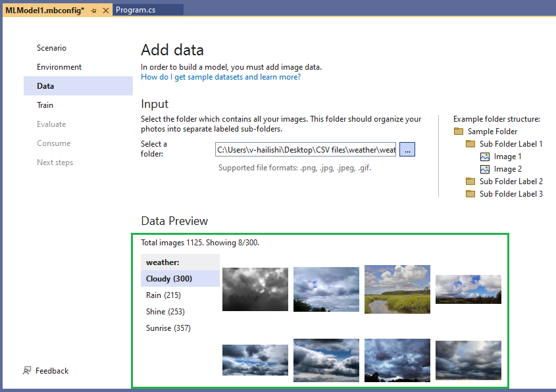Unpin the MLModel1.mbconfig tab
The image size is (556, 392).
click(92, 11)
